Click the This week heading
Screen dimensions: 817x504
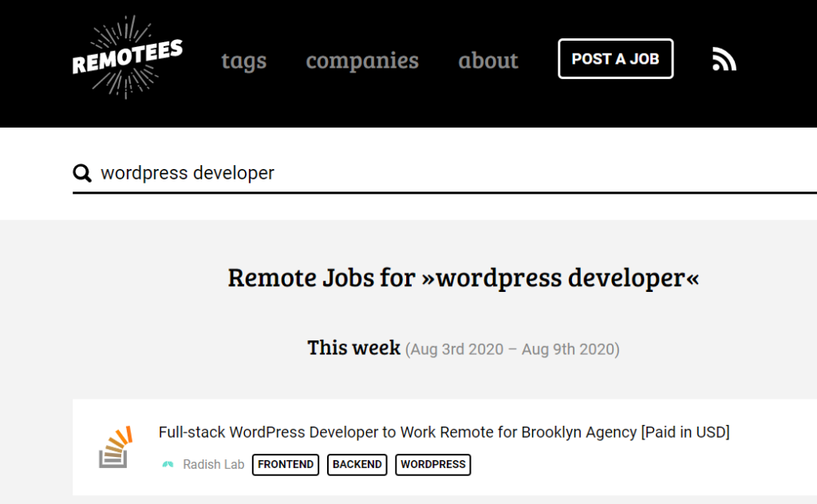pos(353,348)
